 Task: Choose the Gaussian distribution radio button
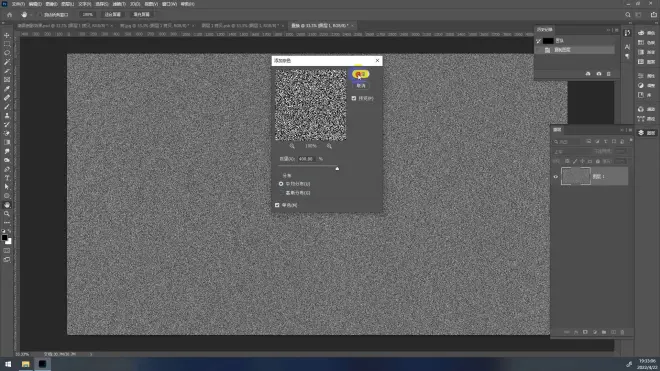tap(281, 193)
